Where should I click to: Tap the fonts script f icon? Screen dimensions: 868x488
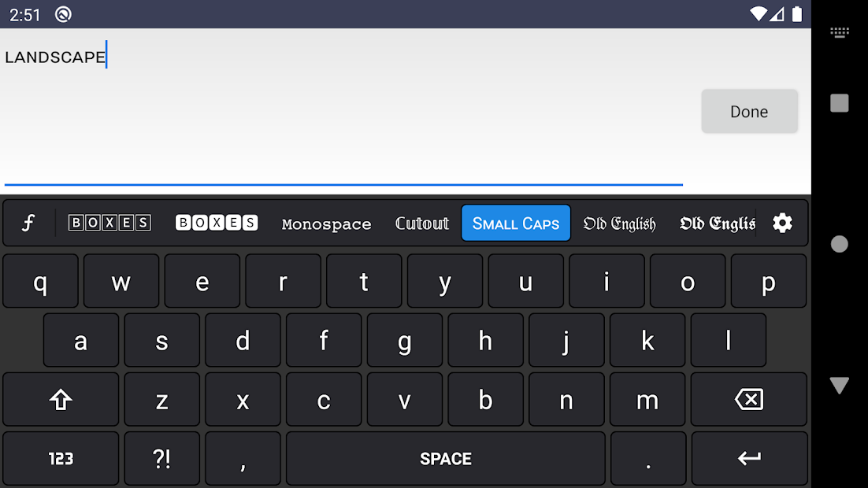coord(28,223)
